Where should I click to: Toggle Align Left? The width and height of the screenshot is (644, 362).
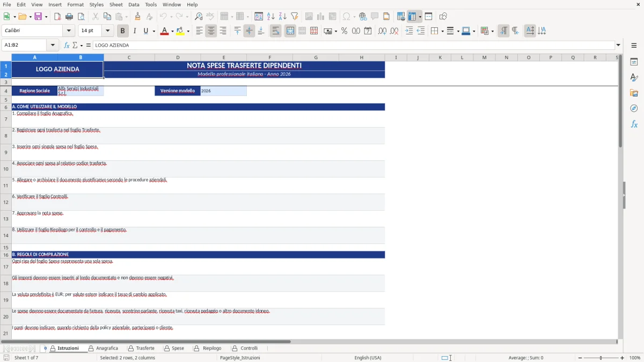point(199,31)
